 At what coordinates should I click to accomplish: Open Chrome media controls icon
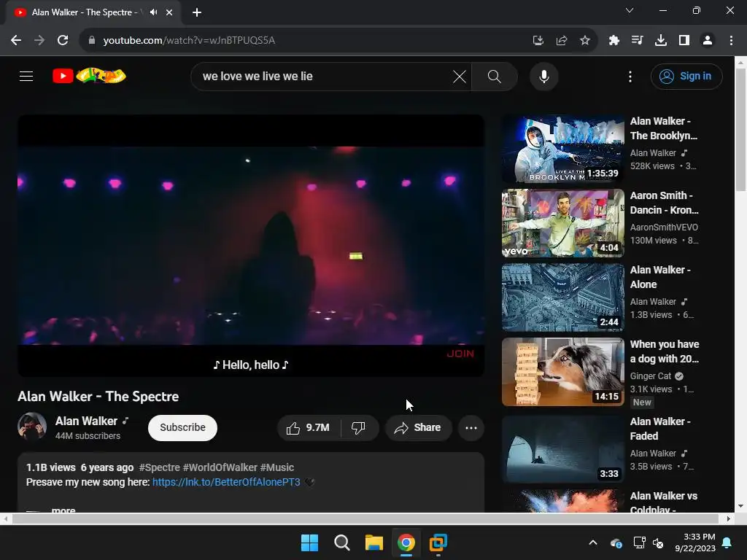coord(636,40)
